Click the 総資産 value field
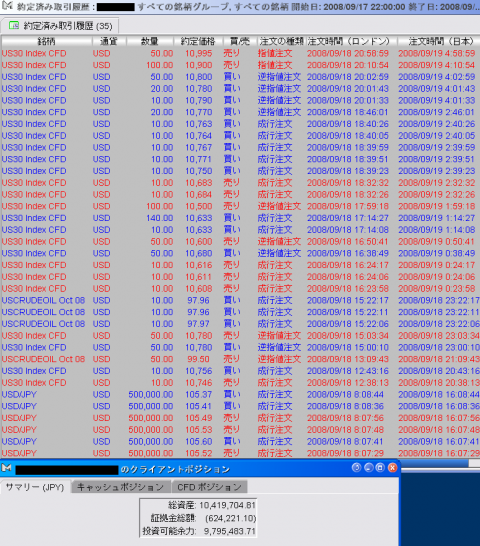The image size is (480, 546). [x=227, y=505]
